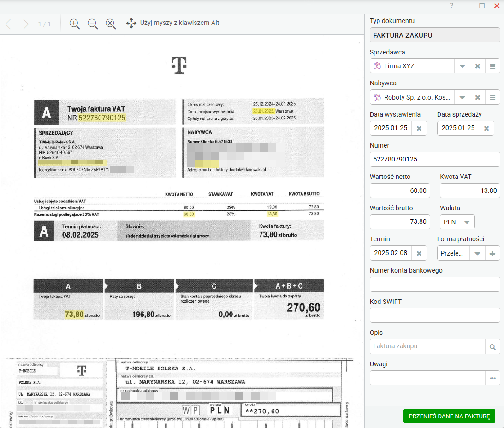The width and height of the screenshot is (504, 428).
Task: Focus the Kod SWIFT field
Action: (x=434, y=315)
